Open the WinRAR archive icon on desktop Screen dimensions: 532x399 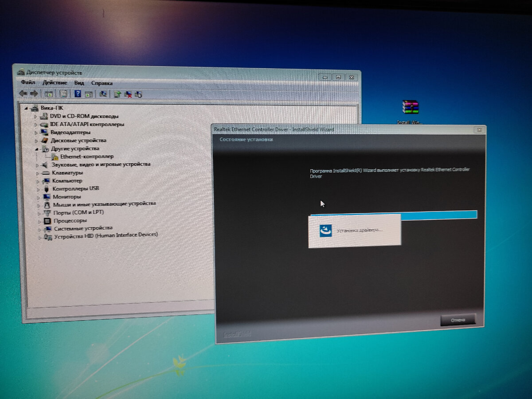click(410, 107)
